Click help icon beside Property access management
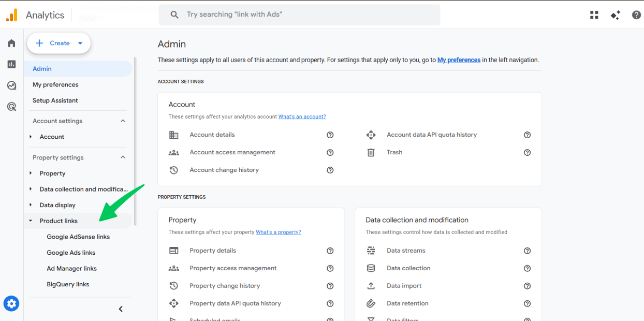 [x=330, y=269]
